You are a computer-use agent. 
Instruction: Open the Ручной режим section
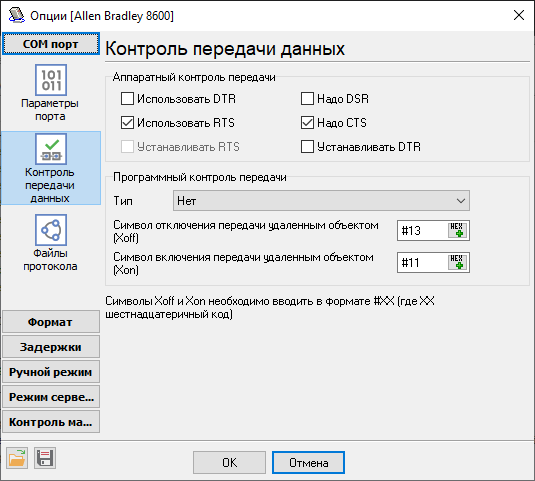click(x=51, y=371)
